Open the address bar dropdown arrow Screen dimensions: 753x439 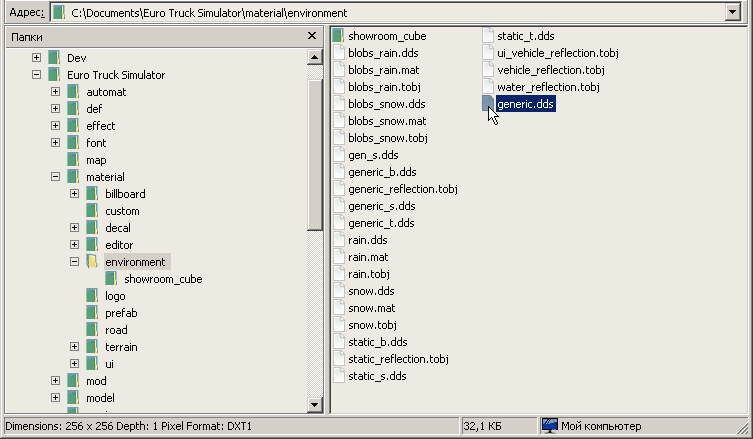click(x=732, y=12)
